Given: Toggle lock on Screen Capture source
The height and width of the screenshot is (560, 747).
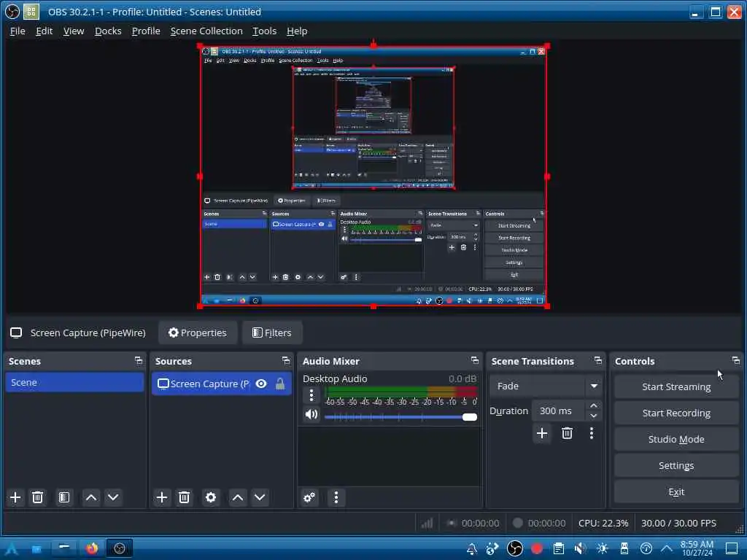Looking at the screenshot, I should pyautogui.click(x=280, y=384).
